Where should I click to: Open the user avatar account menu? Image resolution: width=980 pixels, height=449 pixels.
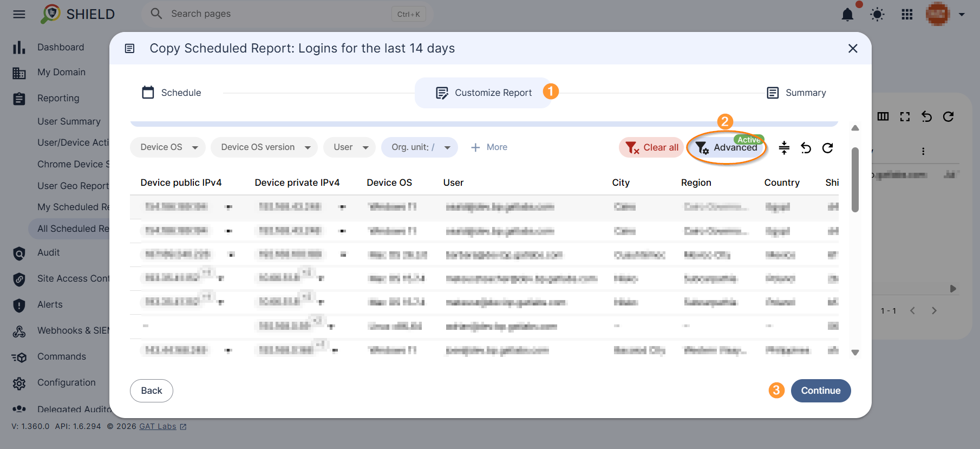click(x=938, y=14)
